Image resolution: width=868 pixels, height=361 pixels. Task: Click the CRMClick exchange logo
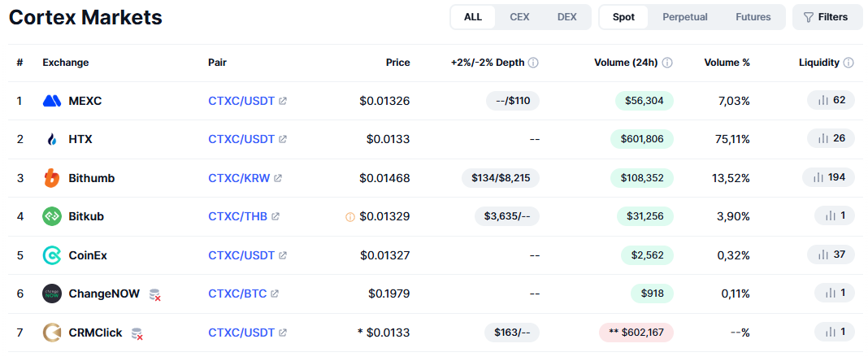tap(52, 333)
